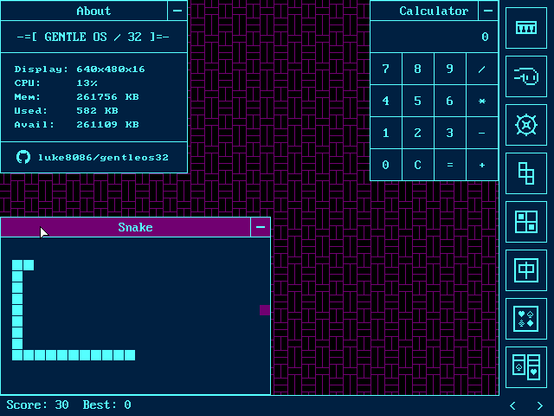Image resolution: width=554 pixels, height=416 pixels.
Task: Click the left arrow in the status bar
Action: click(x=513, y=406)
